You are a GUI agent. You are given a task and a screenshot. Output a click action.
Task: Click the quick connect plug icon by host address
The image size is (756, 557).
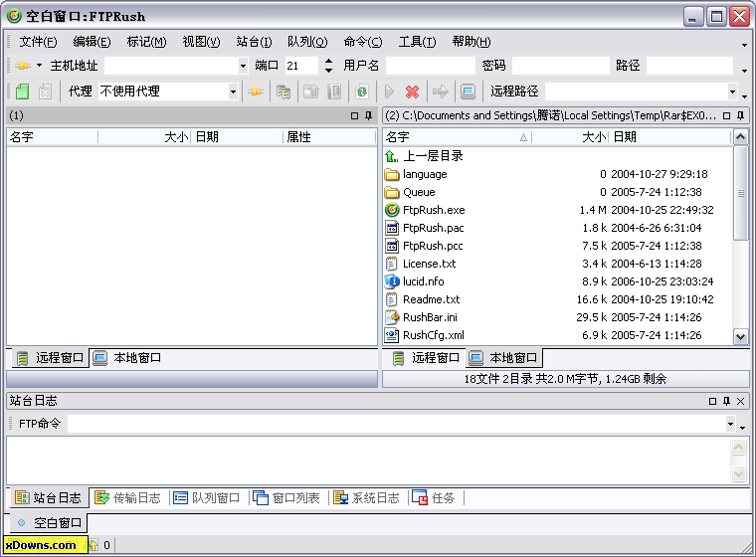tap(23, 65)
